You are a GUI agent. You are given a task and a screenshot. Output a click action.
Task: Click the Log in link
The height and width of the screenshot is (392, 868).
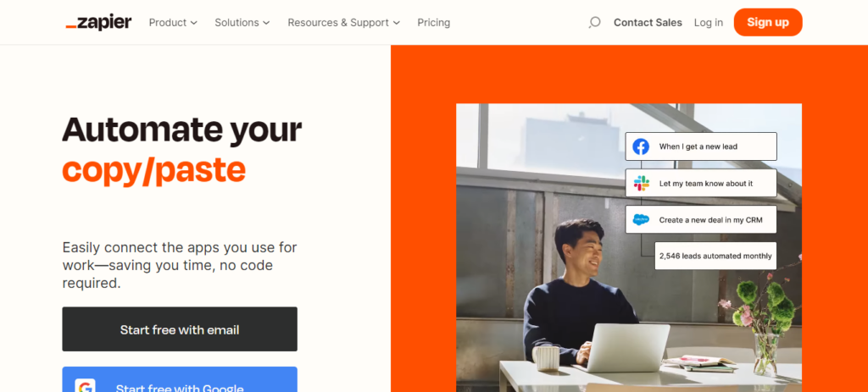(709, 23)
